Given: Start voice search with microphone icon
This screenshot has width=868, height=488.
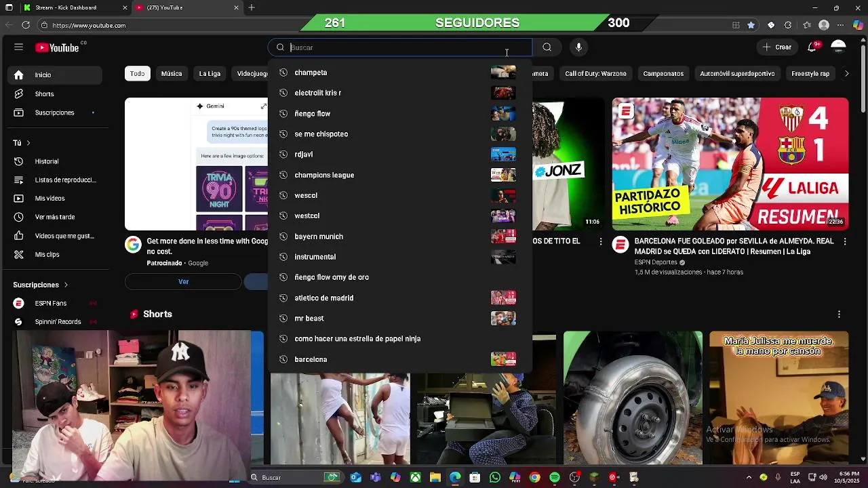Looking at the screenshot, I should 578,47.
